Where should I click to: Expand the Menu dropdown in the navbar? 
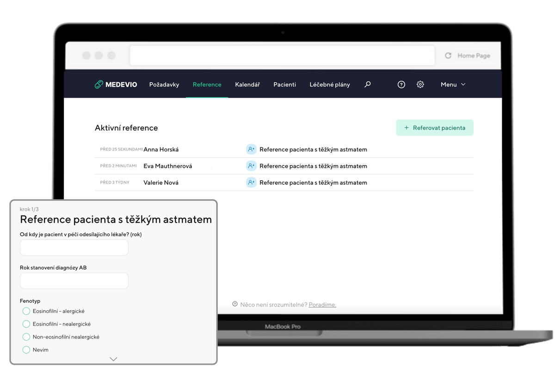pyautogui.click(x=453, y=85)
